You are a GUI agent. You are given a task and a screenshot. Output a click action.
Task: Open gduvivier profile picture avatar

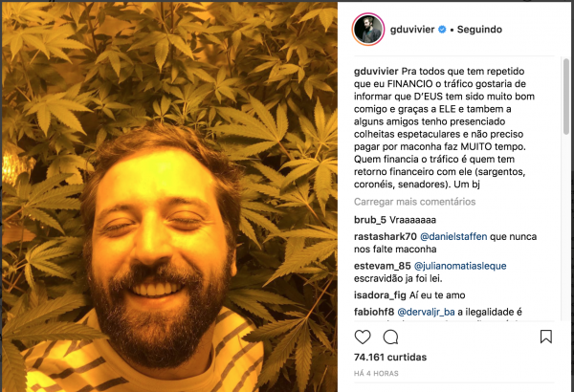click(x=368, y=30)
